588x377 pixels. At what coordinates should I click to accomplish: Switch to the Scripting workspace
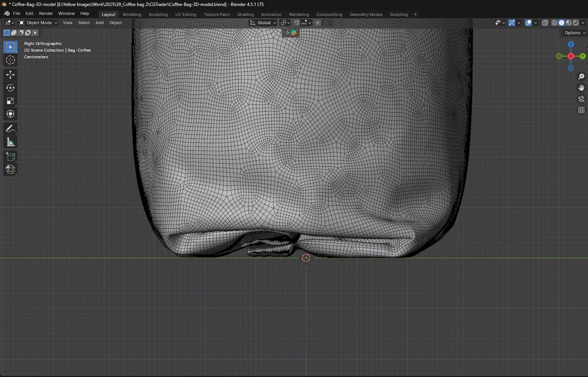tap(399, 14)
